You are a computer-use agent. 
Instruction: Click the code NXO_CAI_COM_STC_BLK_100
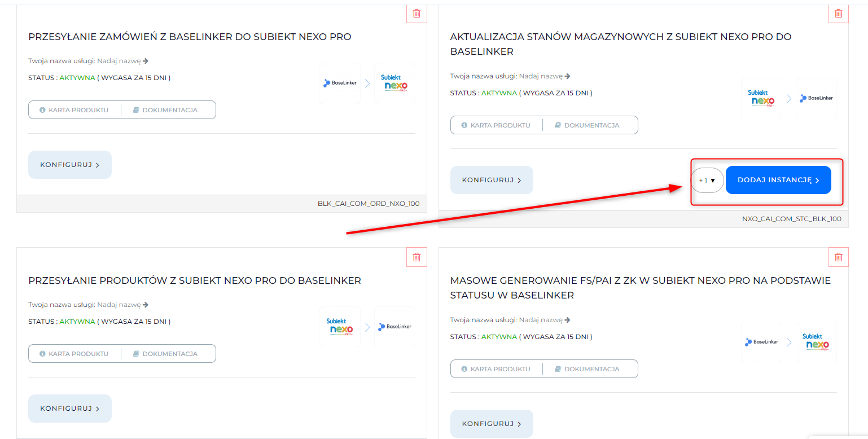(x=792, y=219)
